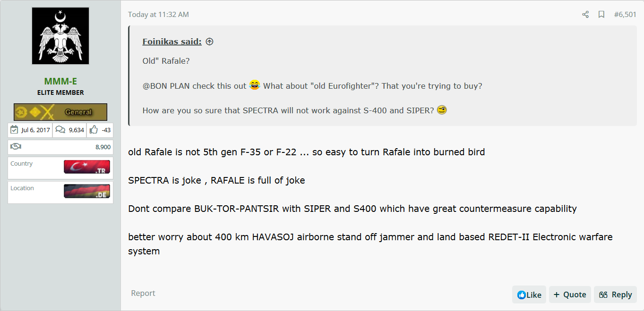644x311 pixels.
Task: Click the share post icon
Action: [585, 15]
